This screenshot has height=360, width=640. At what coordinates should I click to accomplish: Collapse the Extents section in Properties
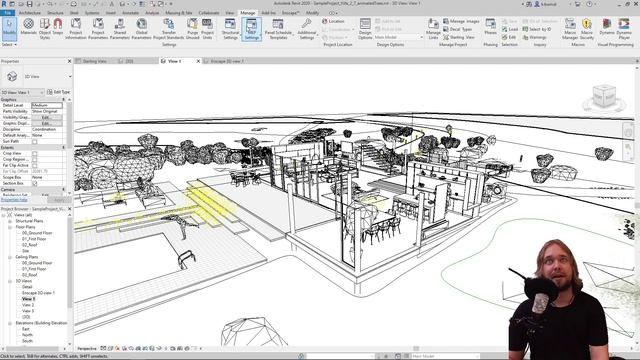(x=63, y=147)
